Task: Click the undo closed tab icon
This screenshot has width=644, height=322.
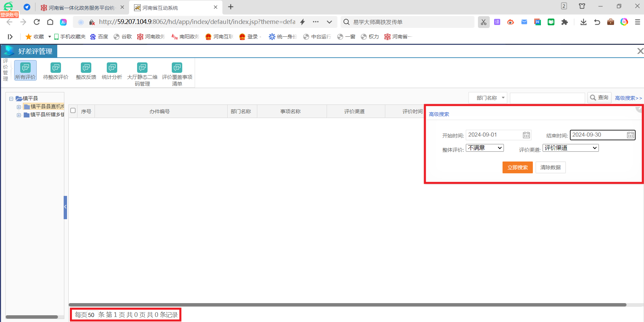Action: [597, 22]
